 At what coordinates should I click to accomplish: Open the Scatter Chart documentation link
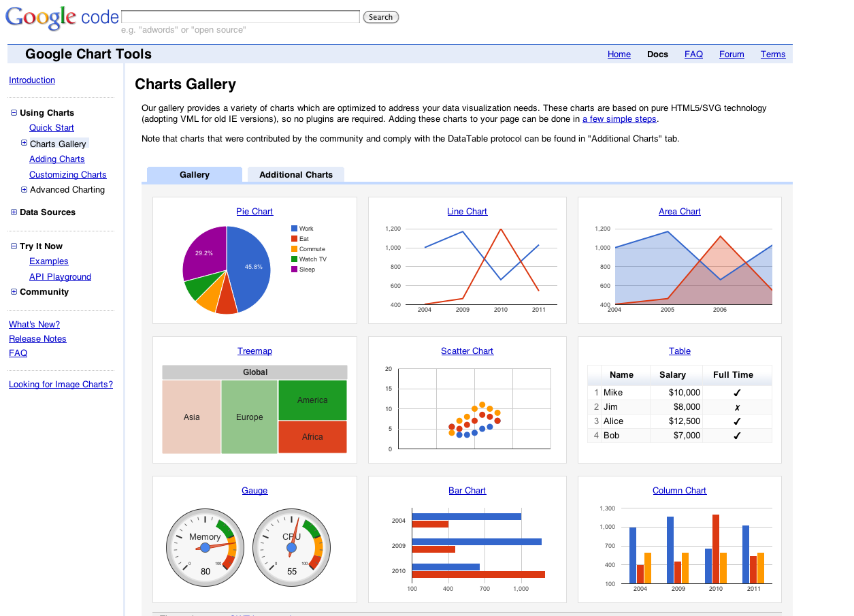pyautogui.click(x=467, y=351)
